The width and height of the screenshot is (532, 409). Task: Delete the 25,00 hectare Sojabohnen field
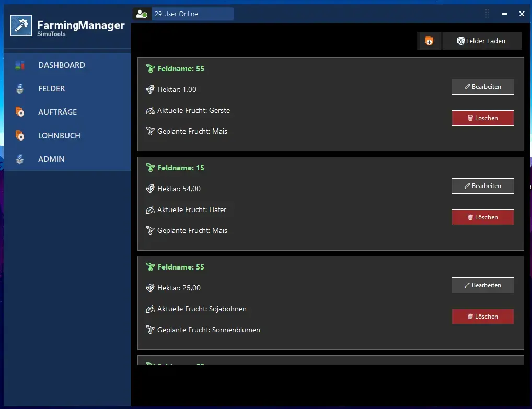[482, 317]
